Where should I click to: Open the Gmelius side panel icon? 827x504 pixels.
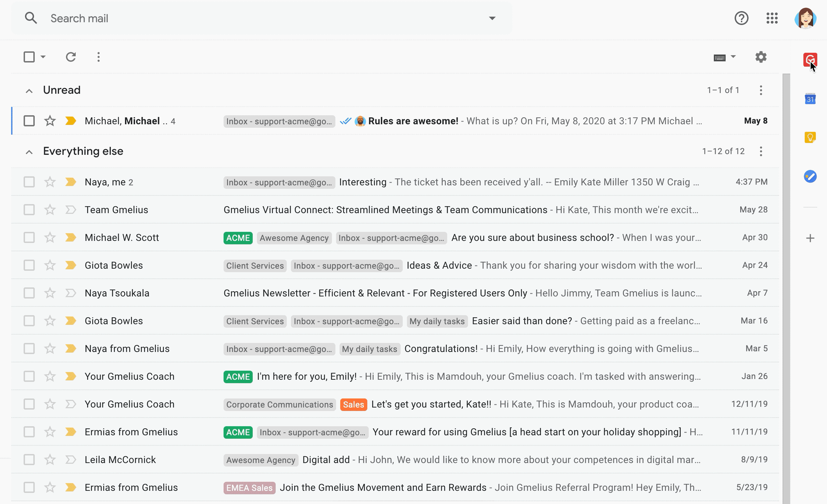coord(810,60)
